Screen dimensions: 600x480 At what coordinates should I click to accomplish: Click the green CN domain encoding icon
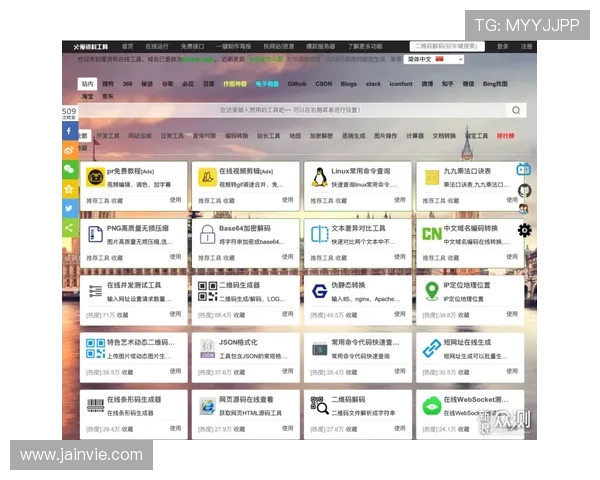pyautogui.click(x=432, y=234)
